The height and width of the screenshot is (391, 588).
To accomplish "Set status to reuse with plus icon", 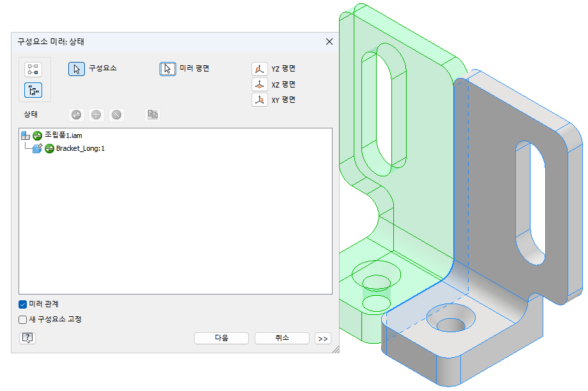I will point(96,115).
